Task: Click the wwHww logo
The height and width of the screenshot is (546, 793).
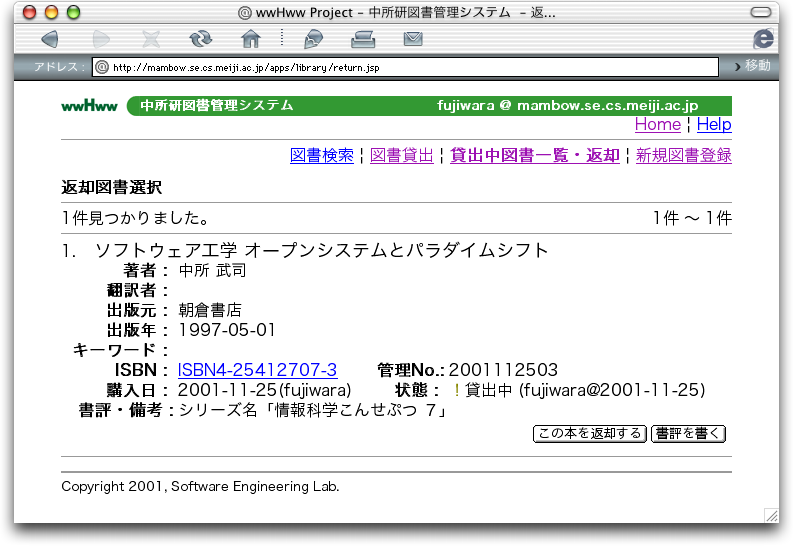Action: point(90,106)
